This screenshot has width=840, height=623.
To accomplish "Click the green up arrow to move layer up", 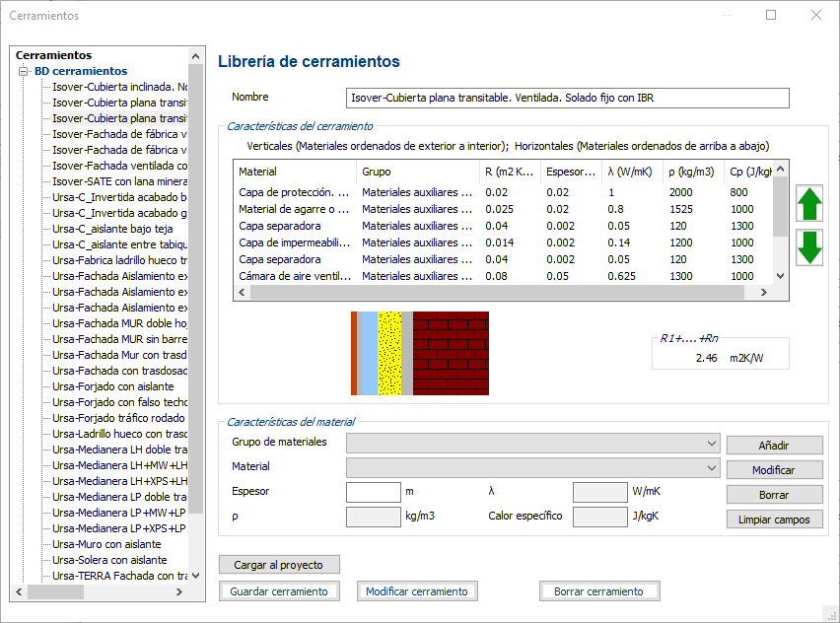I will coord(808,204).
